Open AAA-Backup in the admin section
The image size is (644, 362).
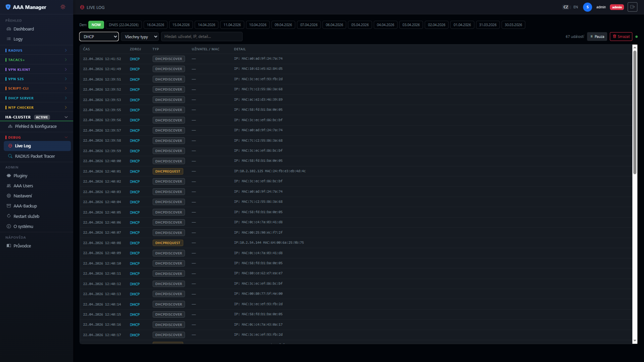pyautogui.click(x=25, y=206)
